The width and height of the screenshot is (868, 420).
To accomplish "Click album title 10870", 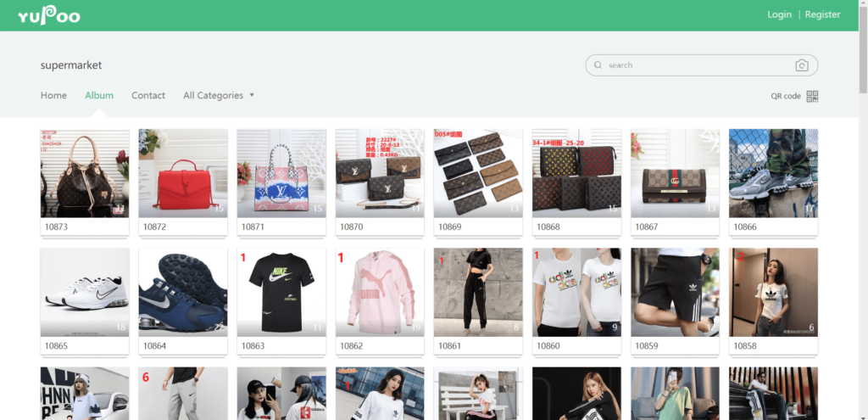I will [352, 227].
